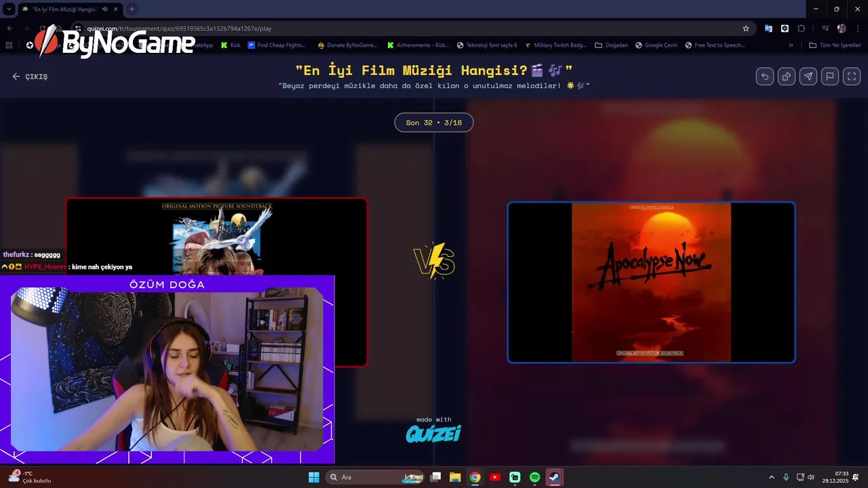Screen dimensions: 868x488
Task: Open the Chrome three-dot menu
Action: pos(859,28)
